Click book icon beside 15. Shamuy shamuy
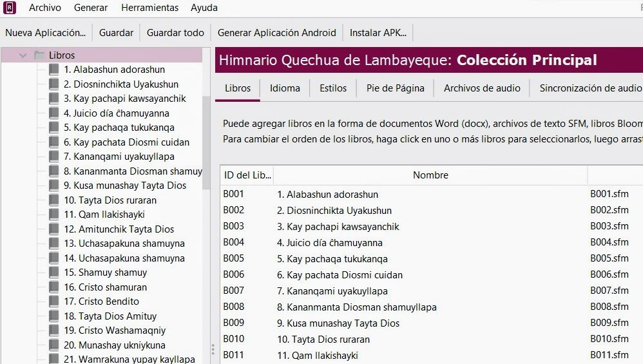Image resolution: width=643 pixels, height=364 pixels. point(53,273)
